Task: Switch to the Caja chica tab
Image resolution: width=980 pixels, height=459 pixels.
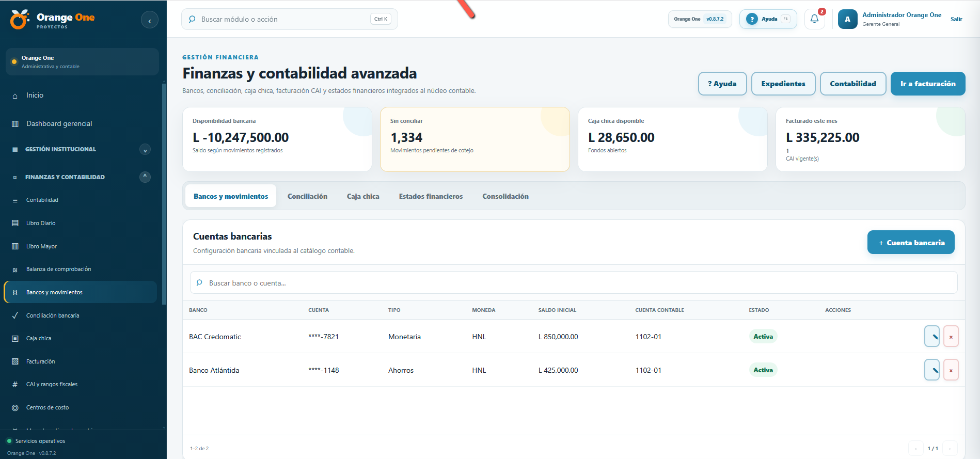Action: click(x=363, y=196)
